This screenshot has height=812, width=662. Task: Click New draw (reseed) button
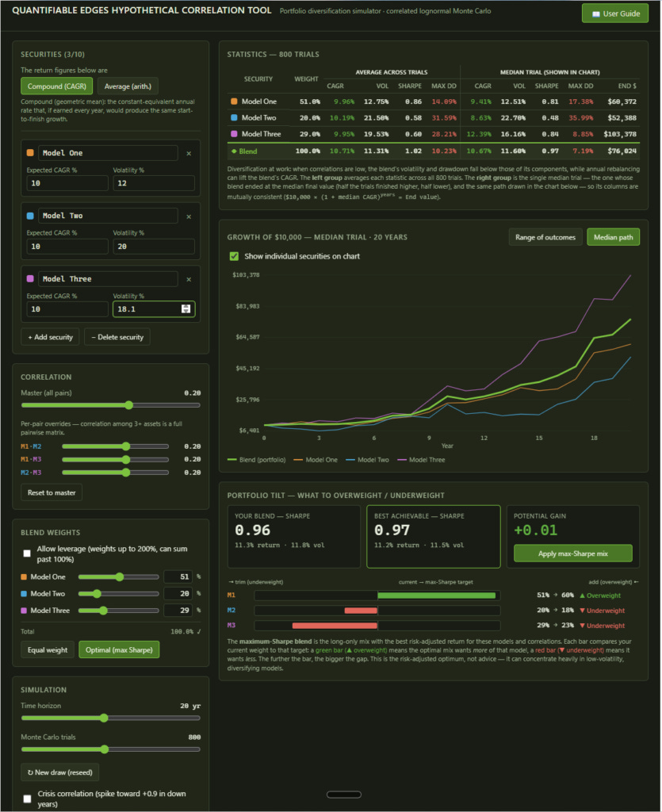point(60,772)
